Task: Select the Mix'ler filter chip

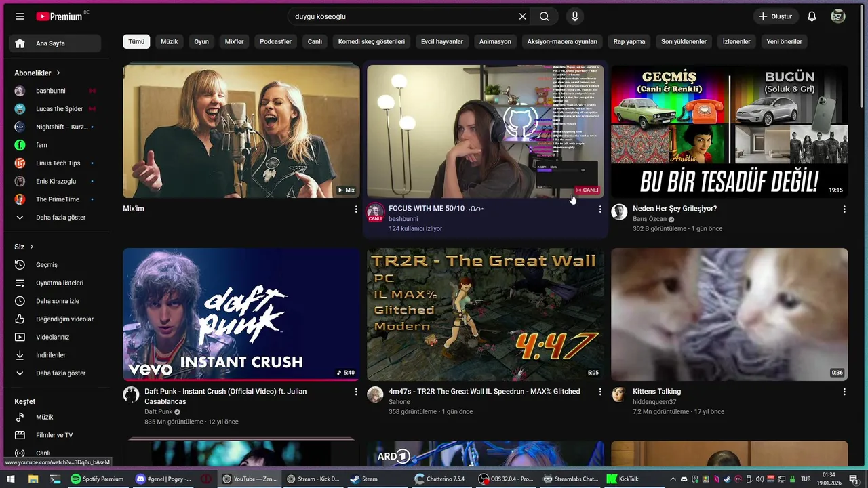Action: coord(234,41)
